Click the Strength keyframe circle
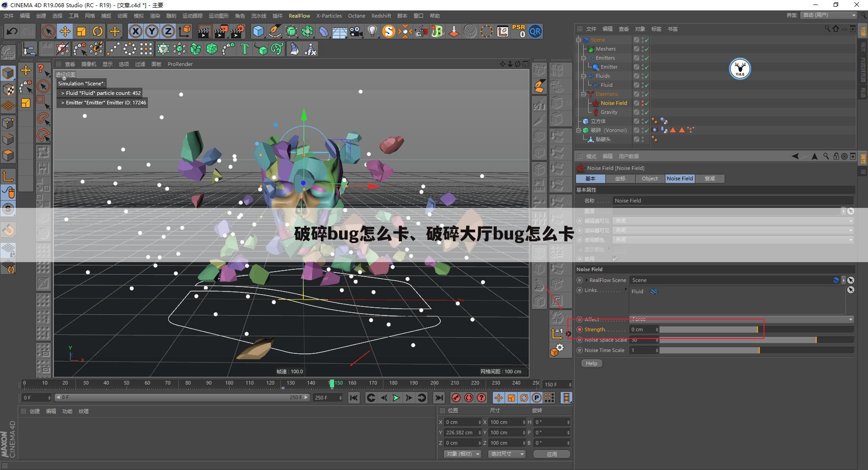 pos(580,329)
